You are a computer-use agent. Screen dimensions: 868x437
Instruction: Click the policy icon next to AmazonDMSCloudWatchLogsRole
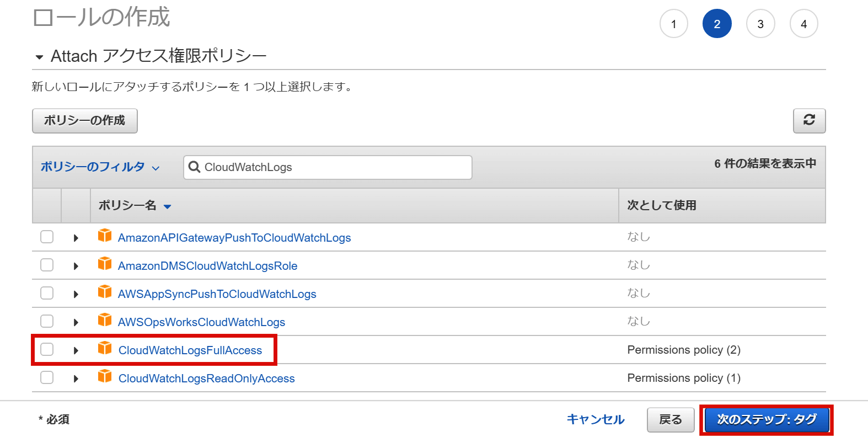104,264
